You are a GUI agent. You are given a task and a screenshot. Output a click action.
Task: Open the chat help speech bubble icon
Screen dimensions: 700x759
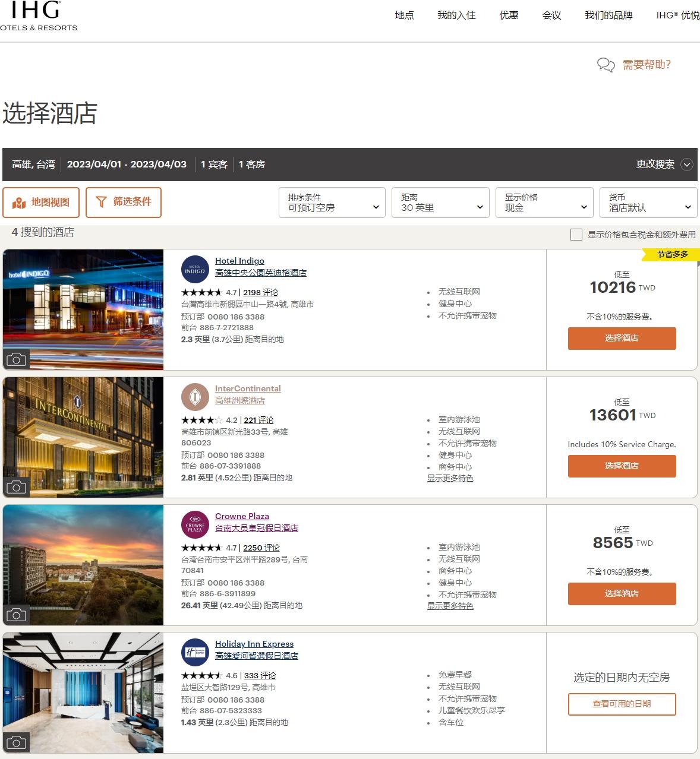pyautogui.click(x=606, y=65)
